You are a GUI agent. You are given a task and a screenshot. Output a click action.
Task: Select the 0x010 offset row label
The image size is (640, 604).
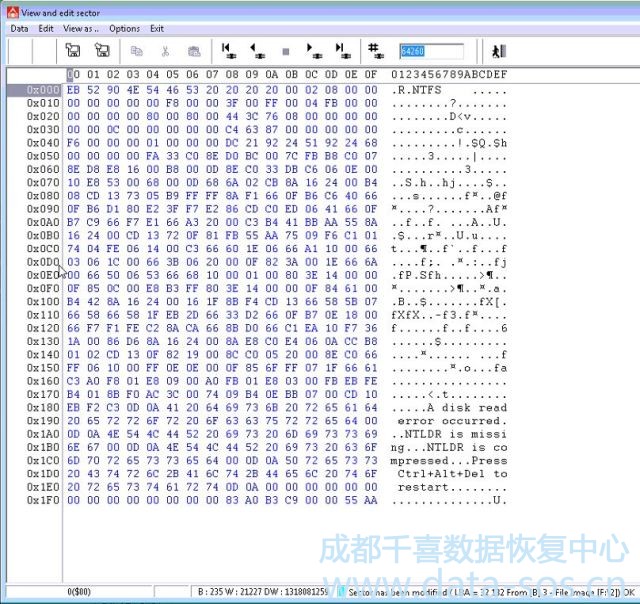[43, 103]
